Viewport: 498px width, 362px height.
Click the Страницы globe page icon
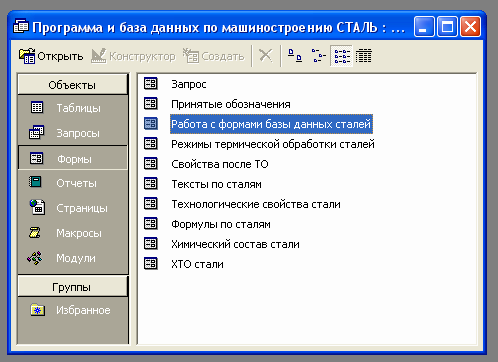pos(37,207)
